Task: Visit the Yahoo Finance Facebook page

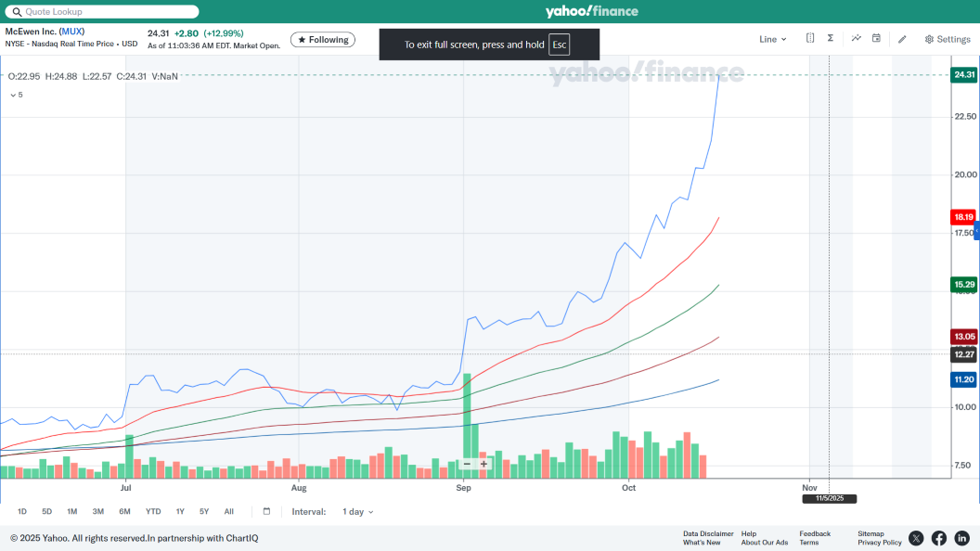Action: (x=939, y=538)
